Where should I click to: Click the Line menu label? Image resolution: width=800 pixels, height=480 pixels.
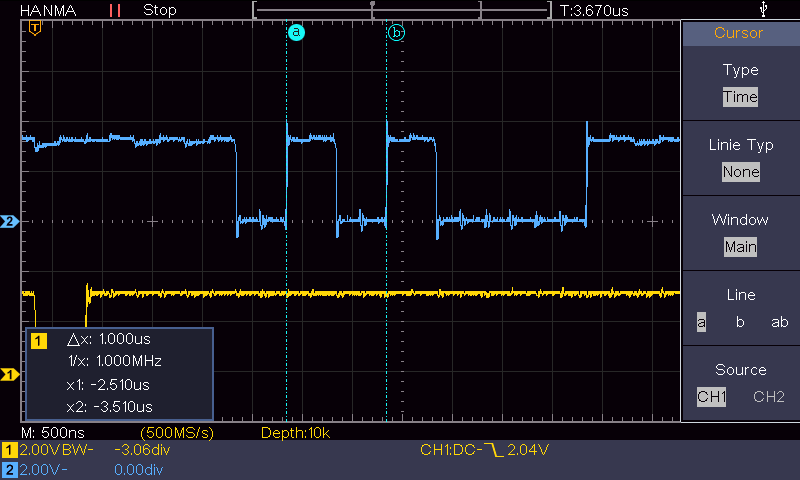click(x=741, y=295)
